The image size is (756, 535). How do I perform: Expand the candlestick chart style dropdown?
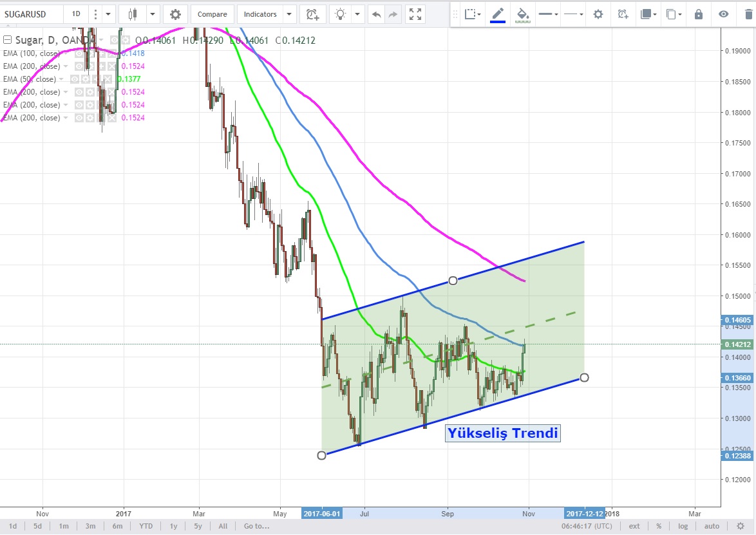[x=153, y=14]
